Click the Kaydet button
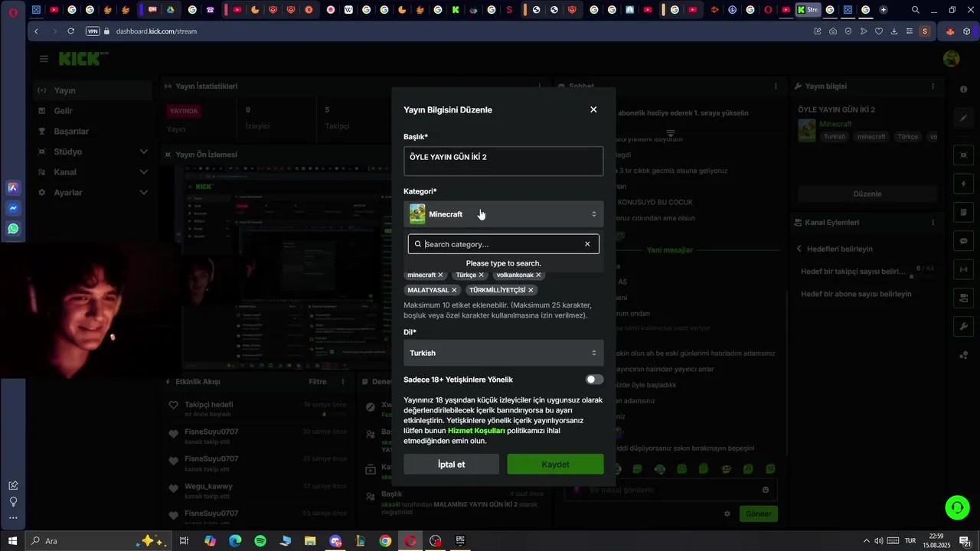The width and height of the screenshot is (980, 551). (x=555, y=465)
